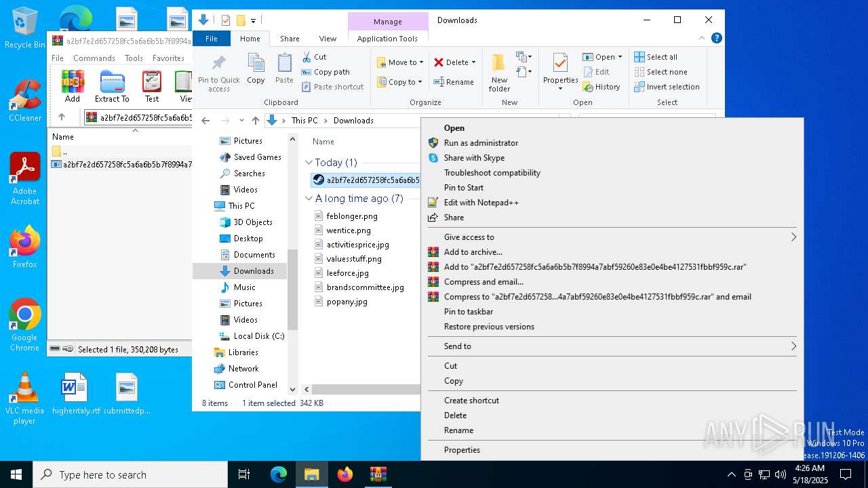Open WinRAR Commands menu
Viewport: 868px width, 488px height.
coord(94,58)
